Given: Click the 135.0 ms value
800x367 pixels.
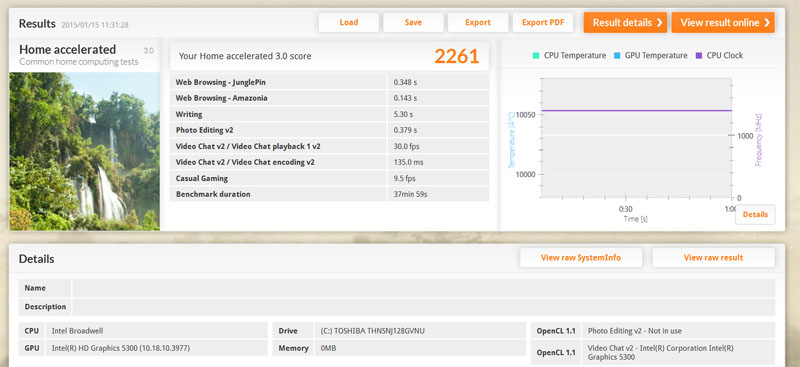Looking at the screenshot, I should click(x=407, y=162).
